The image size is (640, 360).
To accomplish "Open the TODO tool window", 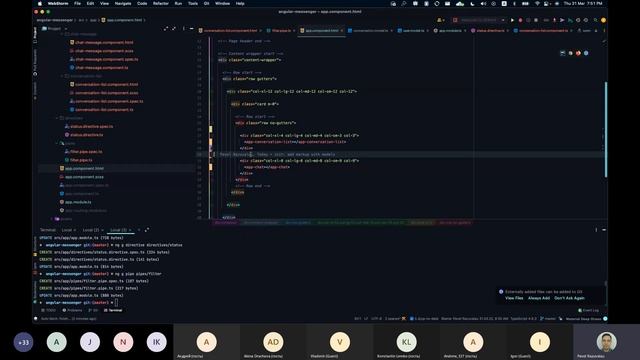I will (49, 310).
